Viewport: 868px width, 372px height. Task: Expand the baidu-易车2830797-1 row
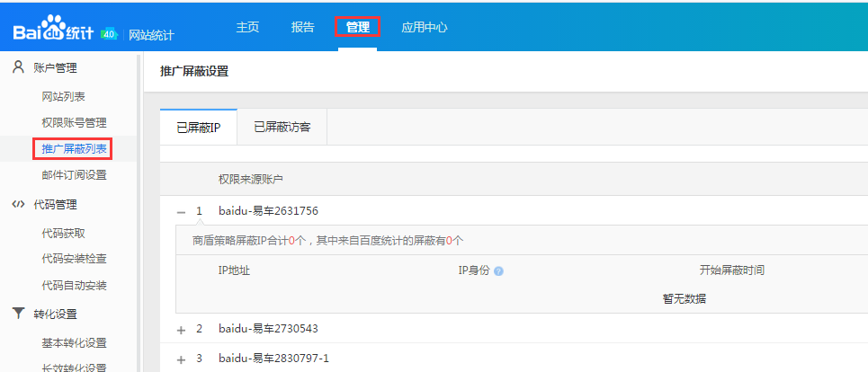click(181, 359)
